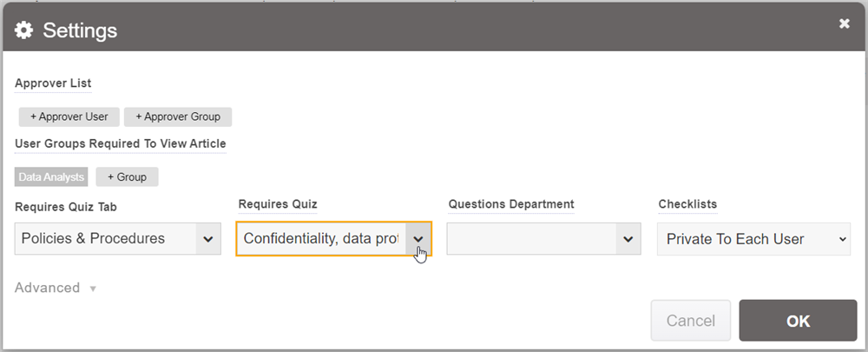Add an approver user

69,116
